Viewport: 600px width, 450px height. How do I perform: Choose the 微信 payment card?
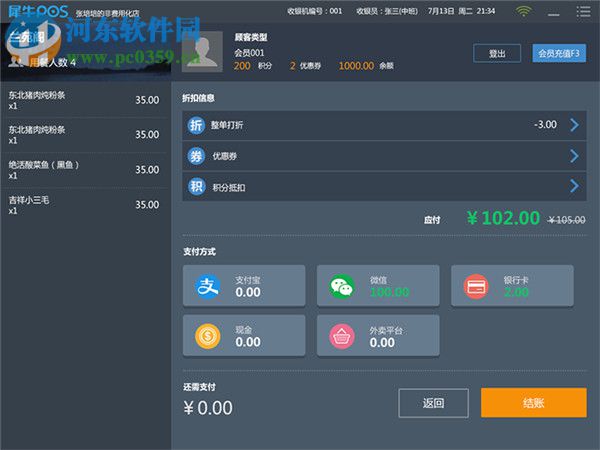pyautogui.click(x=378, y=286)
